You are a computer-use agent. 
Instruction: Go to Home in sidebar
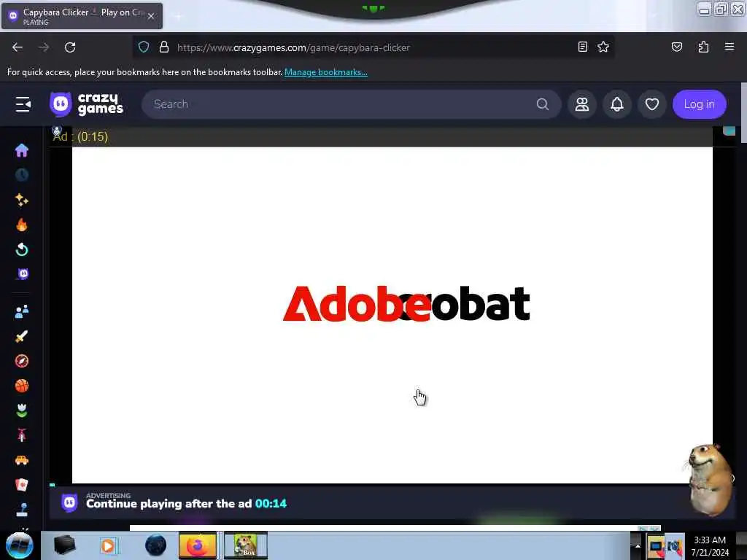point(22,150)
